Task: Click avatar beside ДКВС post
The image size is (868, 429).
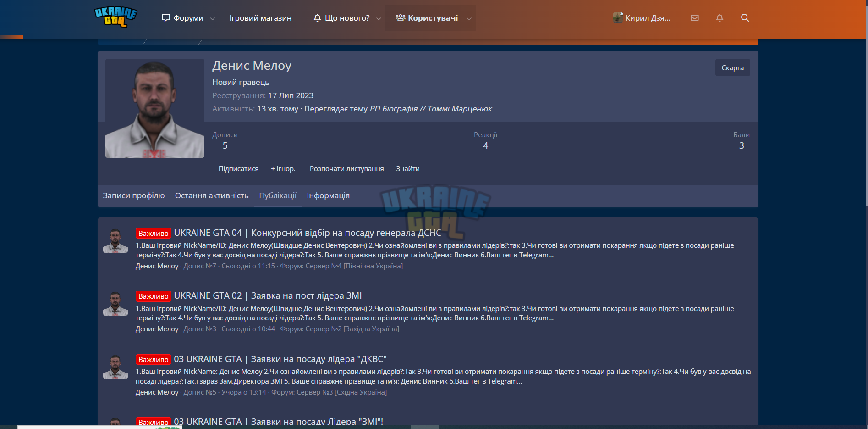Action: pyautogui.click(x=115, y=367)
